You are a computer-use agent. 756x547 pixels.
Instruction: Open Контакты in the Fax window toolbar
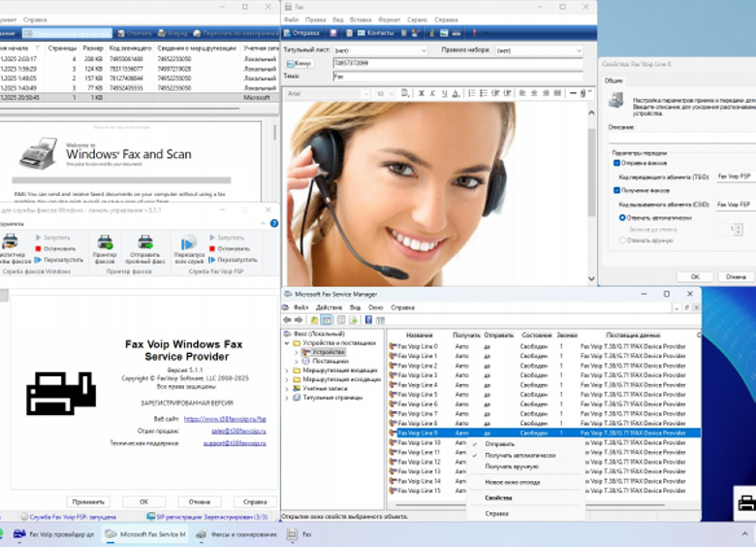tap(376, 33)
